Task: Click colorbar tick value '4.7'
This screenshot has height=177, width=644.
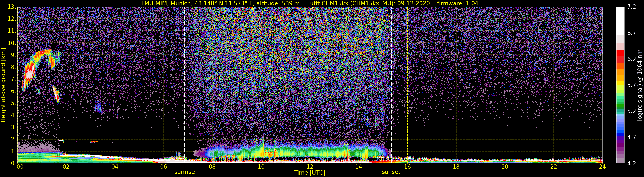Action: (632, 137)
